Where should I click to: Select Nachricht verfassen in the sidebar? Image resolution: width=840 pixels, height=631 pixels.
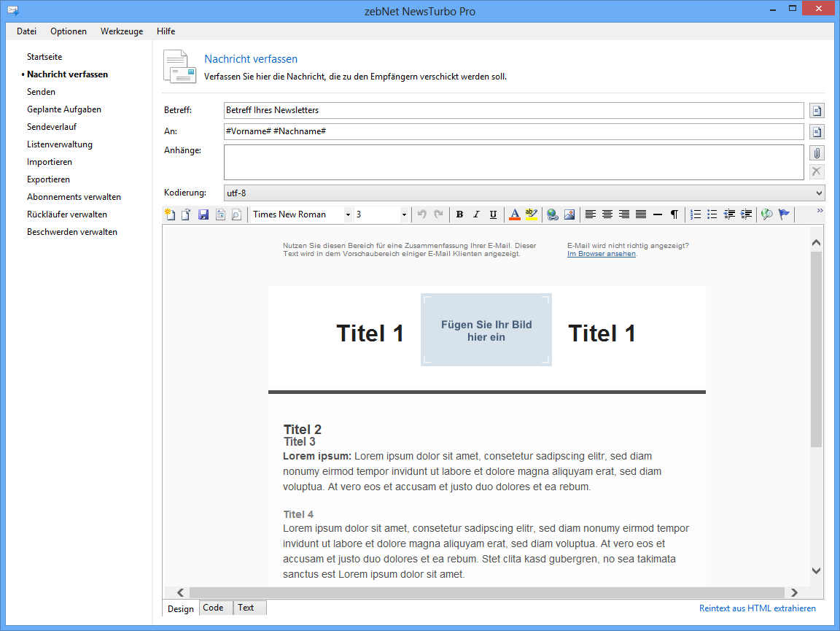tap(68, 74)
